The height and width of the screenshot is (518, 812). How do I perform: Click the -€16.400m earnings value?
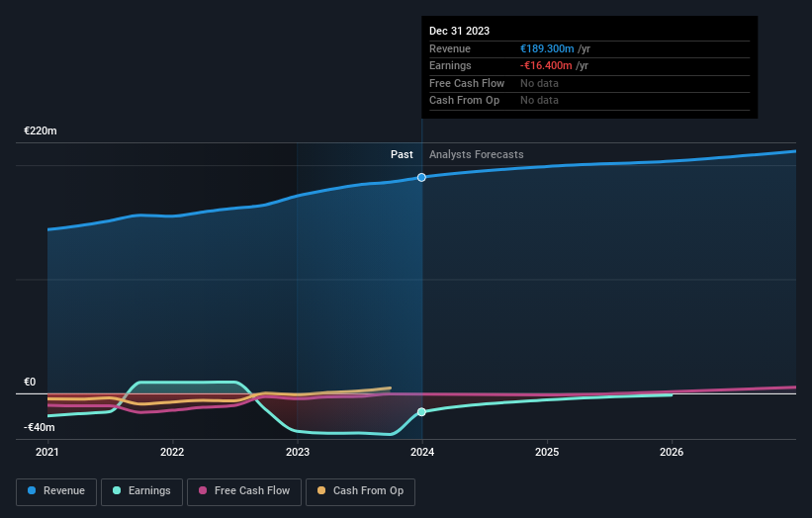(x=546, y=65)
